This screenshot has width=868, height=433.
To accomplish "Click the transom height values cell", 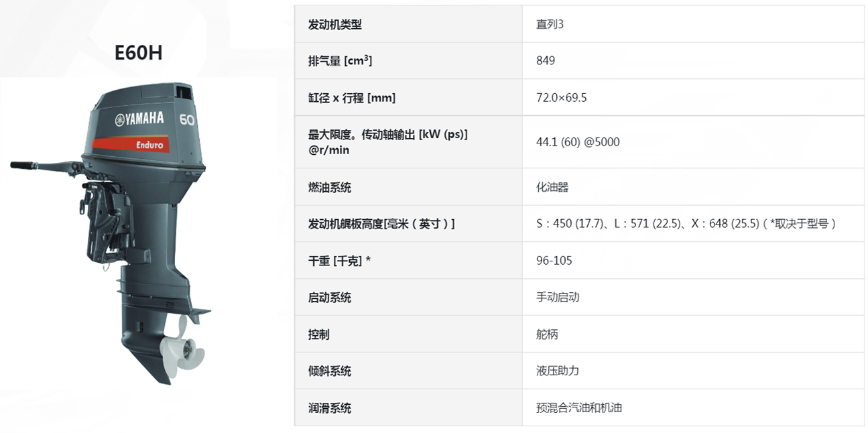I will point(693,223).
